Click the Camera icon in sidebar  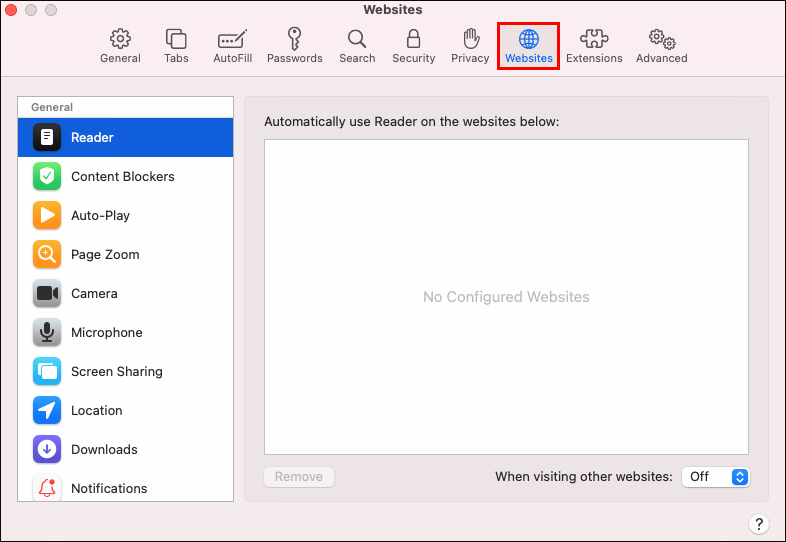pyautogui.click(x=47, y=293)
